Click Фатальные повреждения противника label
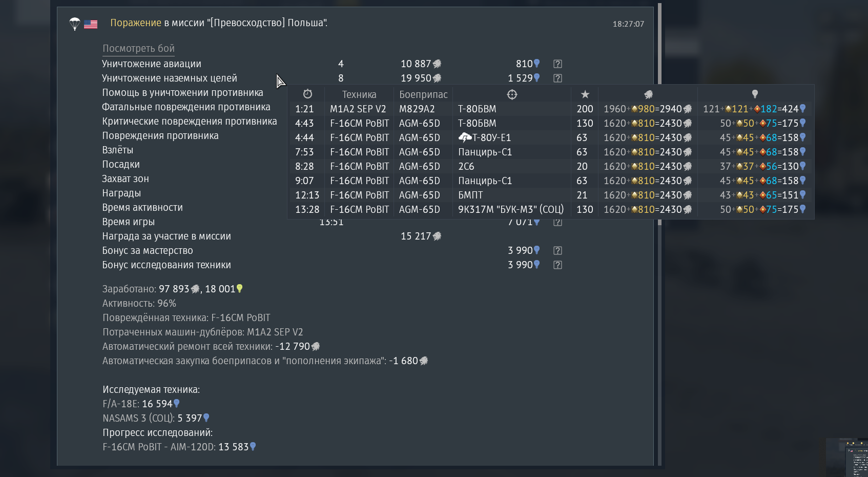The image size is (868, 477). pos(186,107)
